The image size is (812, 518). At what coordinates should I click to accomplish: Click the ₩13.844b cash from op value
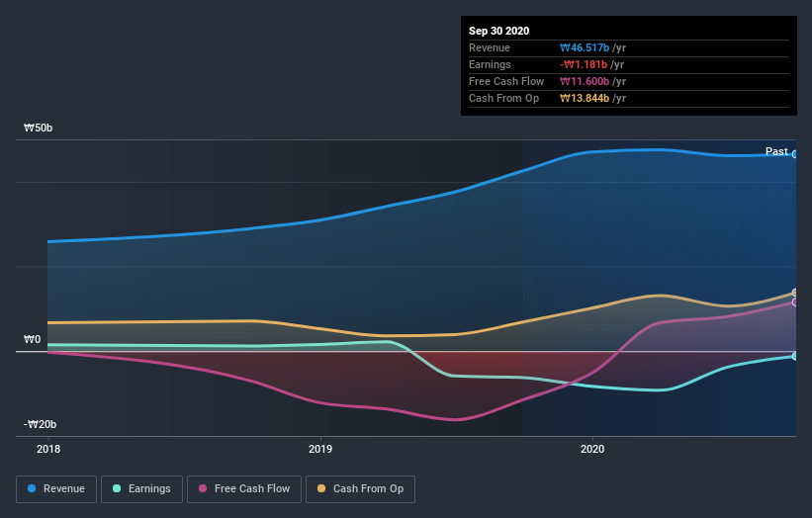(585, 98)
